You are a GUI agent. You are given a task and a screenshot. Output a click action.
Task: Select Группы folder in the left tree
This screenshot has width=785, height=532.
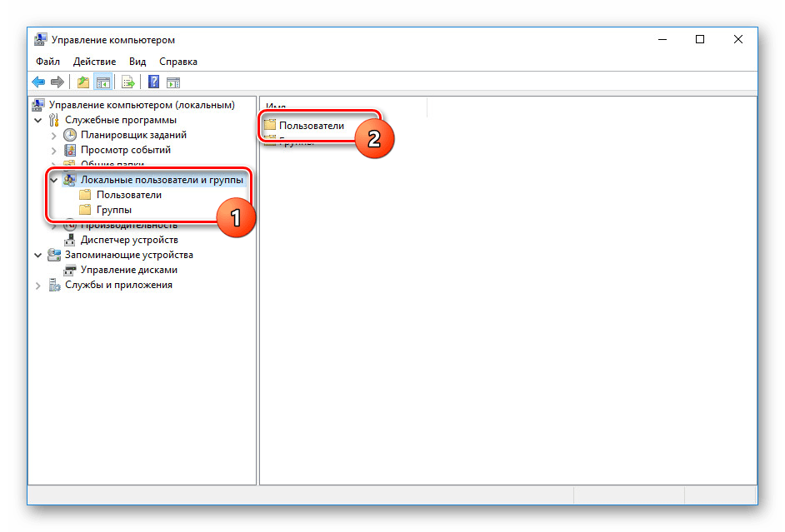(x=113, y=210)
